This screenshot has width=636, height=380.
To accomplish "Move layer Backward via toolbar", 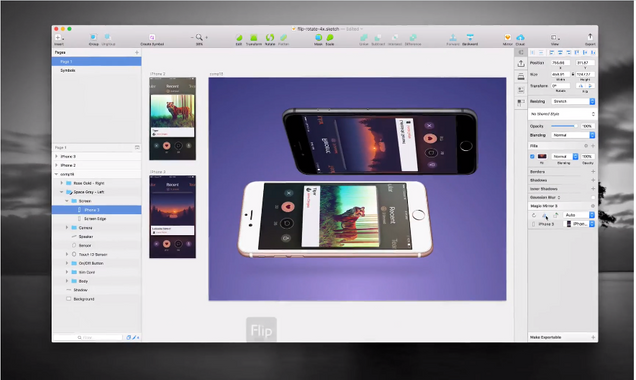I will [x=470, y=37].
